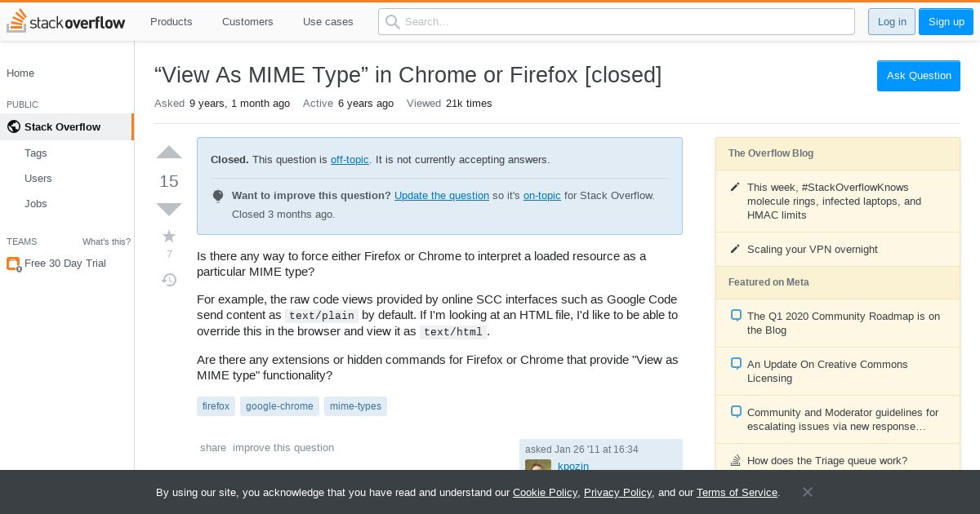Open Customers in the top navigation
The height and width of the screenshot is (514, 980).
tap(247, 21)
